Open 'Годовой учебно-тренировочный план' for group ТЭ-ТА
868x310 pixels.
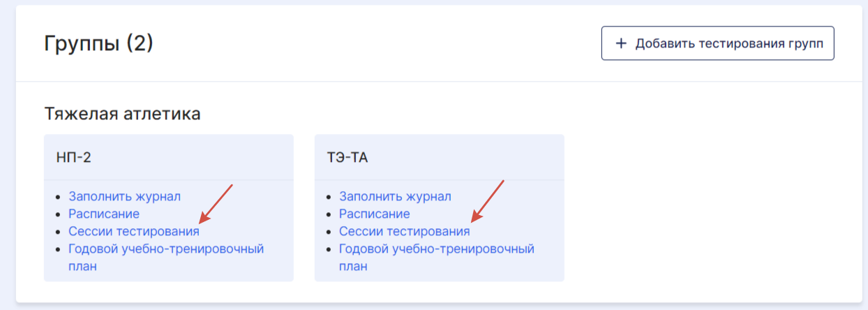(437, 257)
